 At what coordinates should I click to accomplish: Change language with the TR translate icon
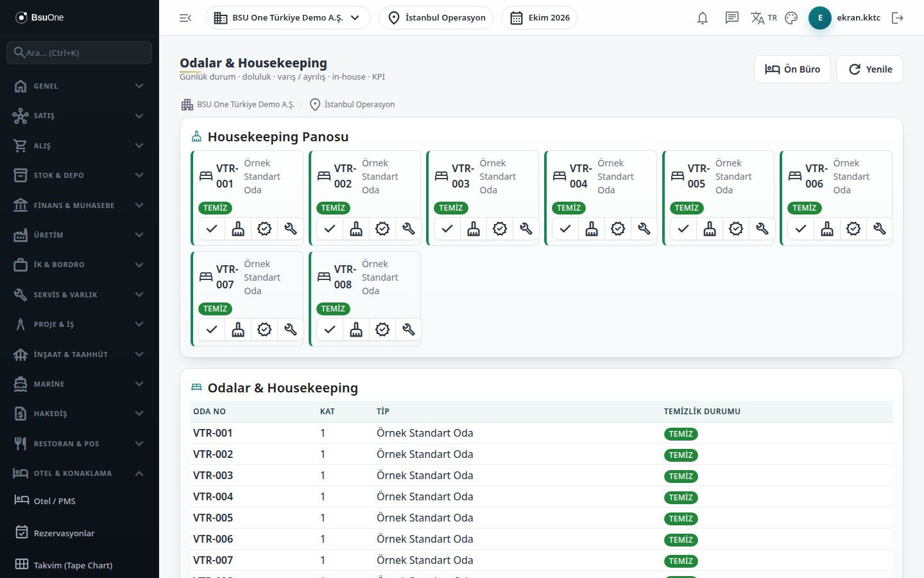pos(764,18)
